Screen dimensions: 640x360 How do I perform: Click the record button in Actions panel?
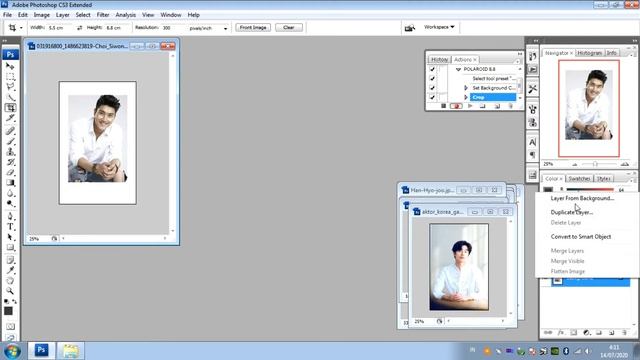point(456,106)
